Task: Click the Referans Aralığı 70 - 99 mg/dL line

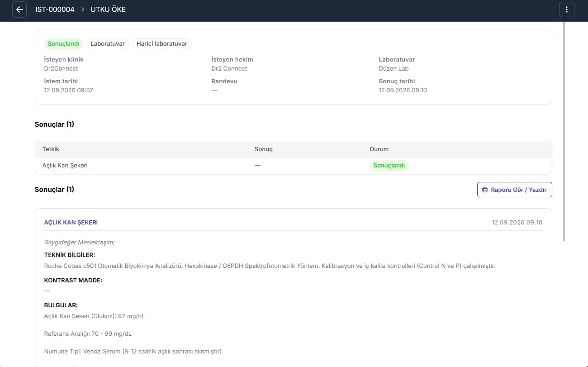Action: tap(88, 334)
